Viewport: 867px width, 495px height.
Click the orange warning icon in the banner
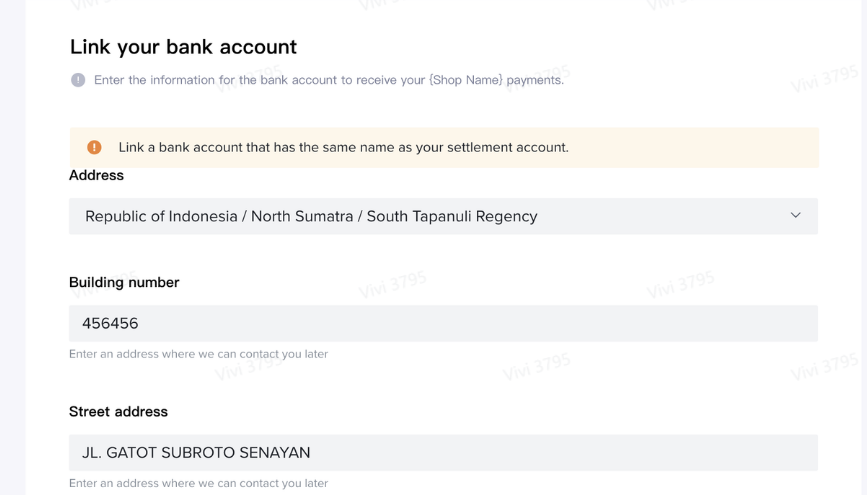(94, 147)
